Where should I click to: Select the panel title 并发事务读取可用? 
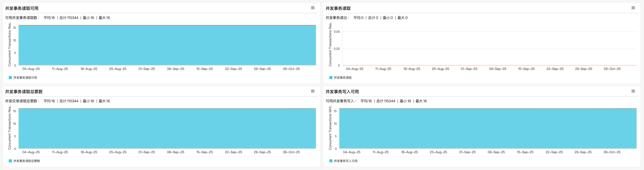22,8
